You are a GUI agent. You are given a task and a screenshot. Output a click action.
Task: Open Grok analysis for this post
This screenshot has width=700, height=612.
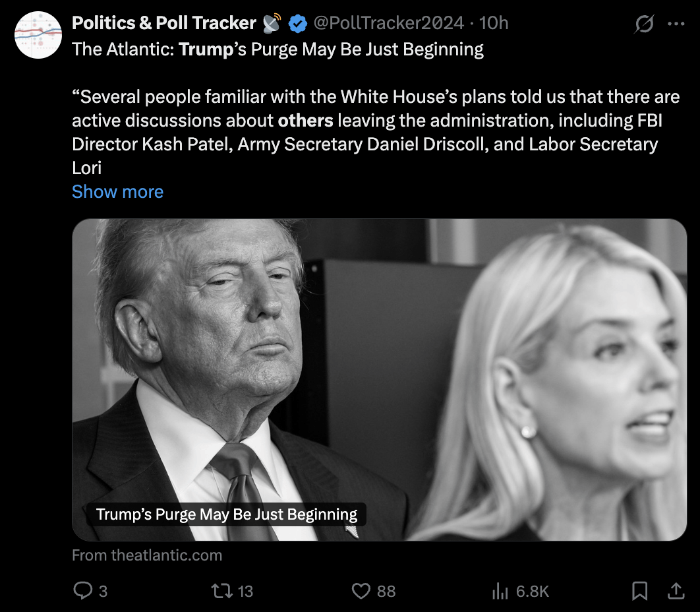pos(644,22)
